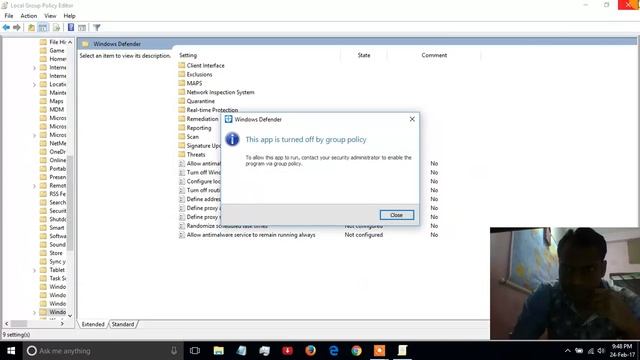Image resolution: width=640 pixels, height=360 pixels.
Task: Click the Cortana microphone icon
Action: (x=174, y=351)
